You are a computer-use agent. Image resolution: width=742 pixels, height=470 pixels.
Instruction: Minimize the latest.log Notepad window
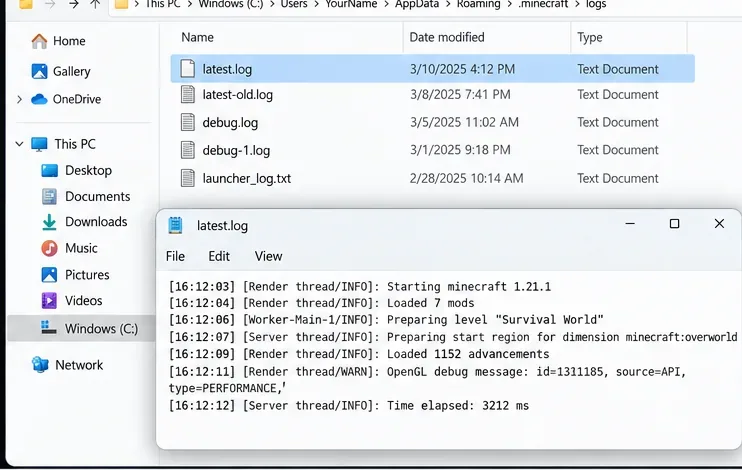pyautogui.click(x=630, y=223)
